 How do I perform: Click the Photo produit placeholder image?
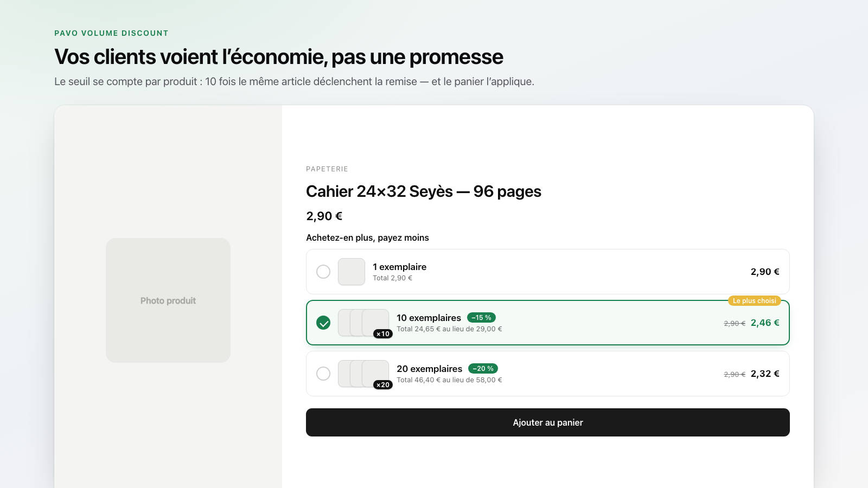point(168,300)
